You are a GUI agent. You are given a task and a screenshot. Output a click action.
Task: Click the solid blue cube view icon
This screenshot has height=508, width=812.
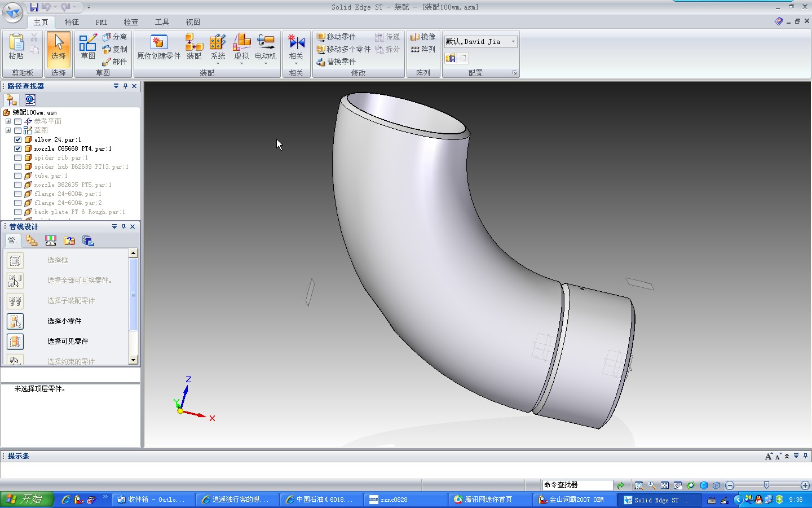tap(704, 485)
